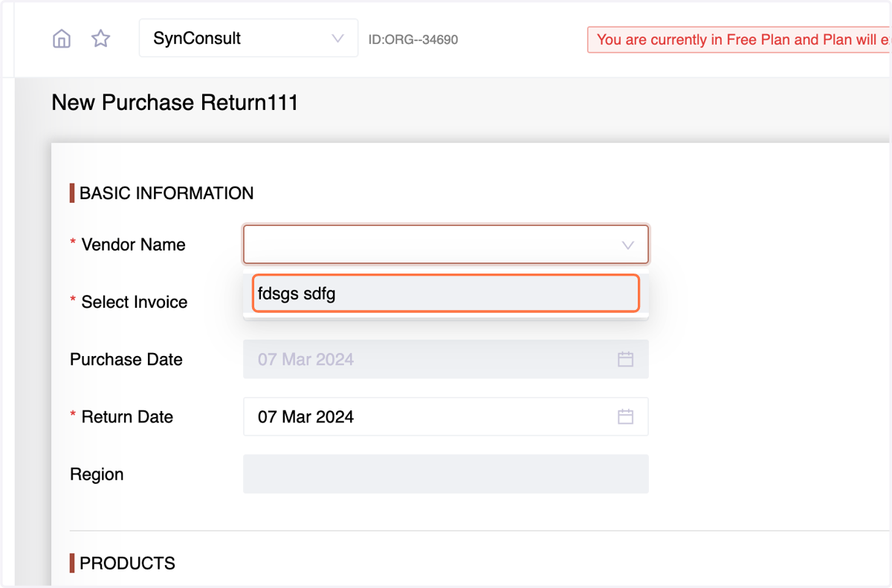Image resolution: width=892 pixels, height=588 pixels.
Task: Click the Vendor Name label
Action: [134, 245]
